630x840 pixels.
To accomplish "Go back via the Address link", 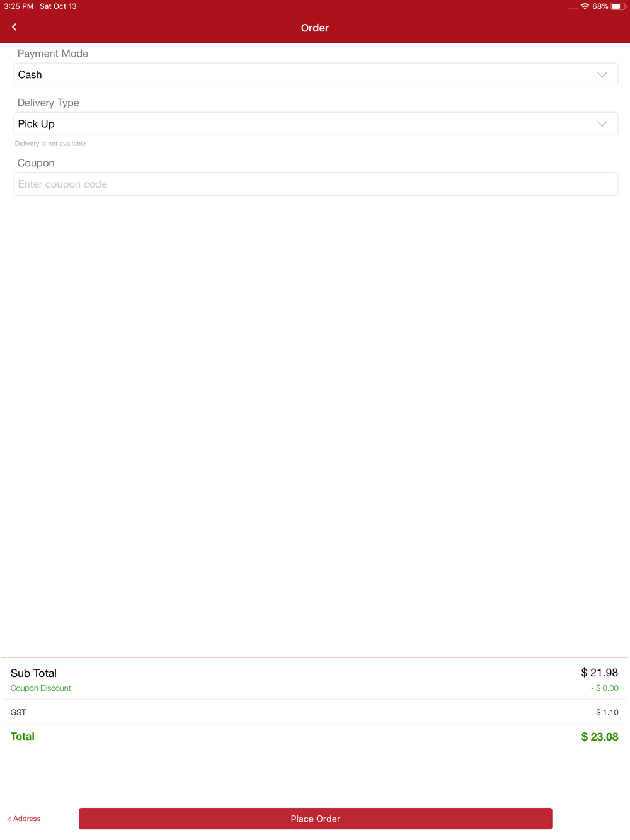I will (x=24, y=819).
